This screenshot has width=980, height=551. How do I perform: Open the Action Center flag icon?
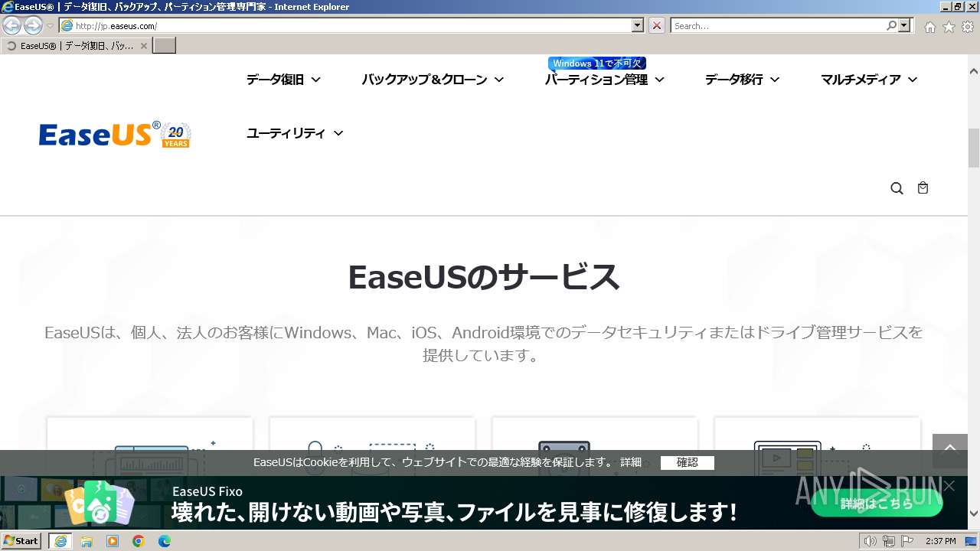(x=907, y=541)
